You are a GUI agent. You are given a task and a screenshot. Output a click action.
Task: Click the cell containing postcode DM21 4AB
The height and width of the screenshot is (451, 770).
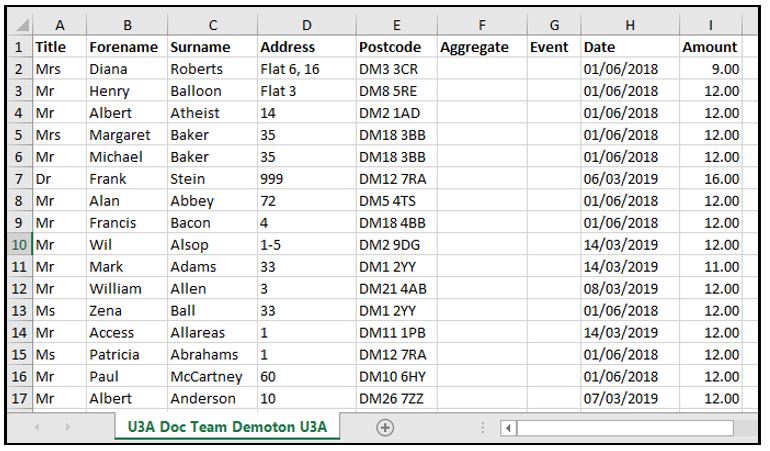(x=396, y=289)
